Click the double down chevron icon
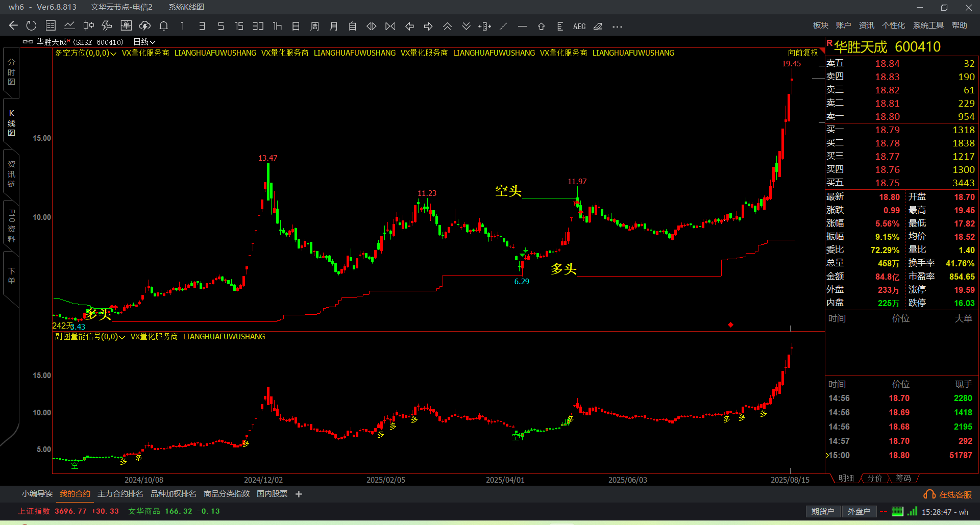980x525 pixels. point(466,26)
